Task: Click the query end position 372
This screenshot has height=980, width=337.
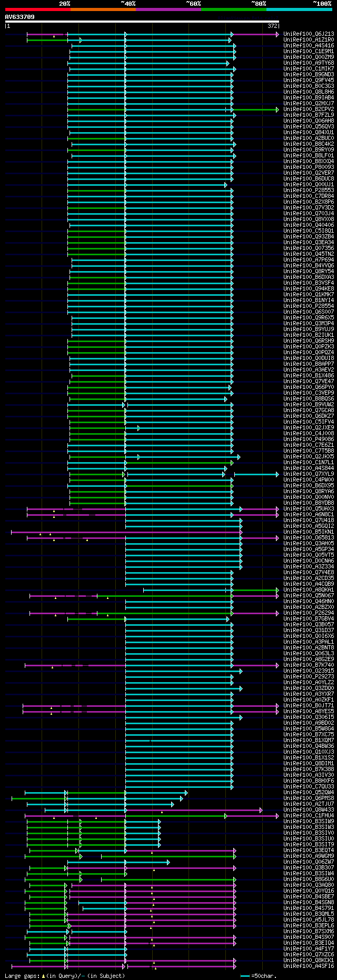Action: click(x=273, y=26)
